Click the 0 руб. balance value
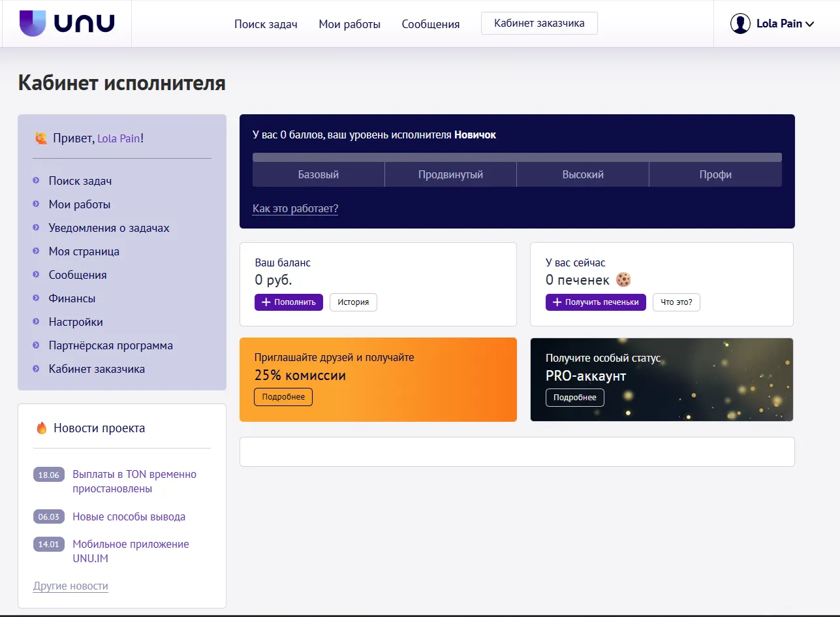Image resolution: width=840 pixels, height=617 pixels. pos(273,280)
